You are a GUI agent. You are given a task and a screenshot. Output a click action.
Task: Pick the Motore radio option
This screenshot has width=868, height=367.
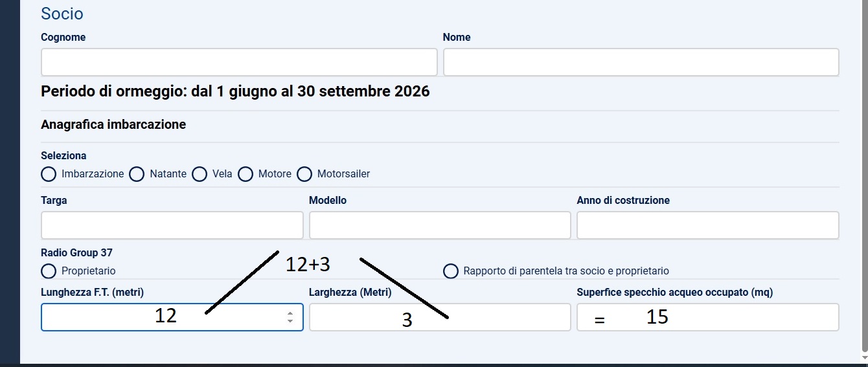[246, 174]
